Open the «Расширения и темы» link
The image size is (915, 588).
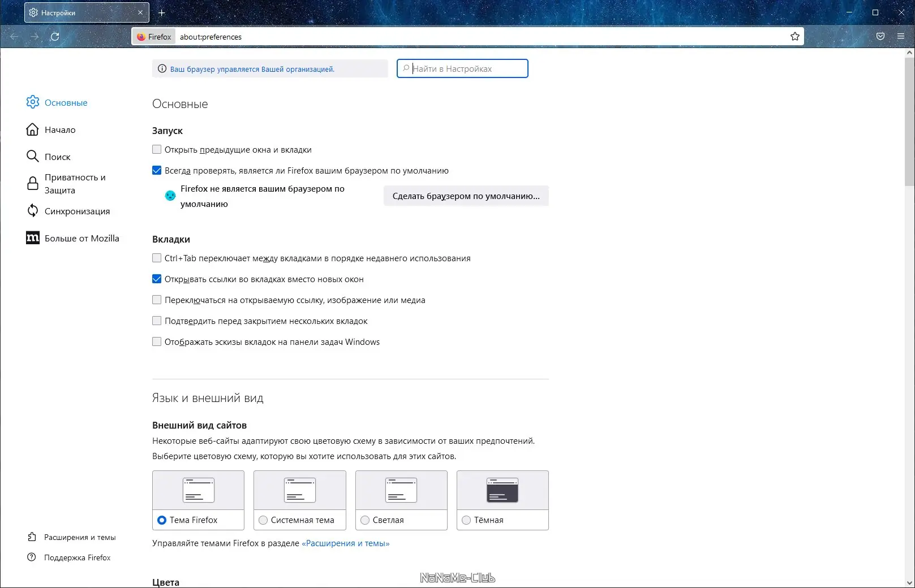click(x=346, y=543)
